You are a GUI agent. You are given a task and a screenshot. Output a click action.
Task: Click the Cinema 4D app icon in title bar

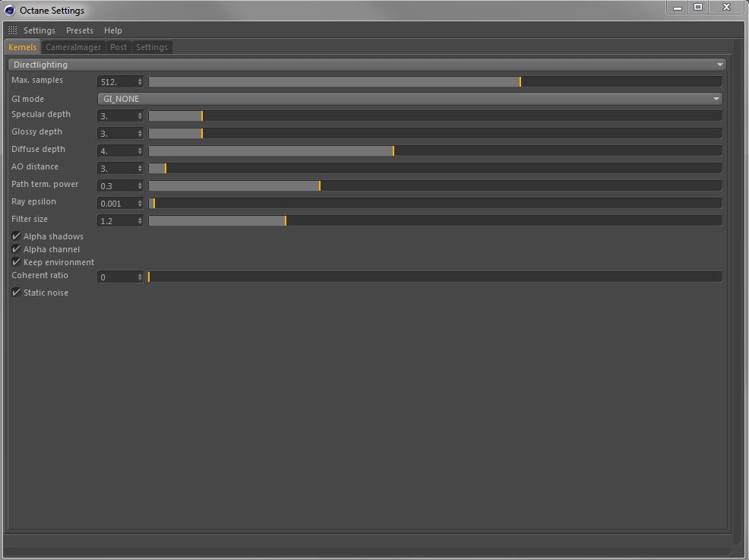[10, 10]
